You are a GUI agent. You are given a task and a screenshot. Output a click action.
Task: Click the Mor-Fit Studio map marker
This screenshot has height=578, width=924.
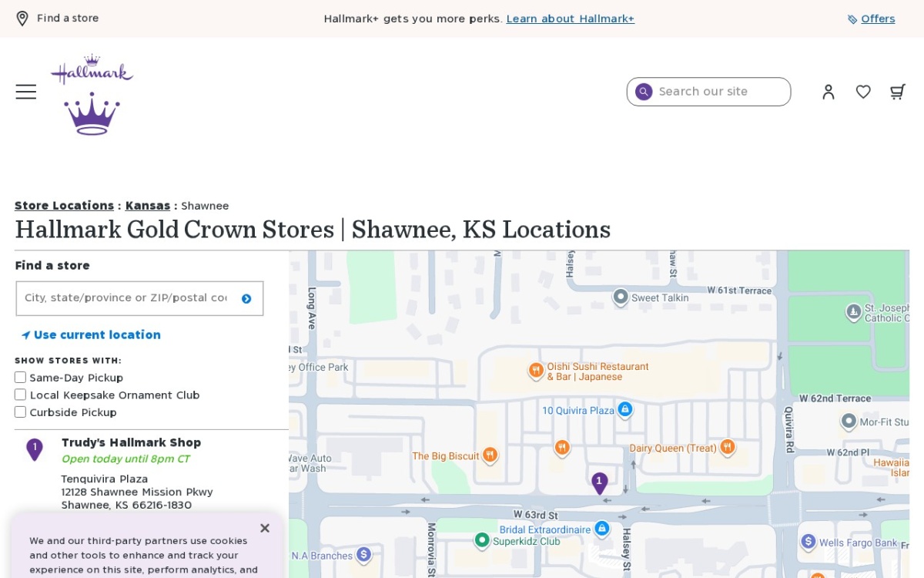(x=849, y=422)
